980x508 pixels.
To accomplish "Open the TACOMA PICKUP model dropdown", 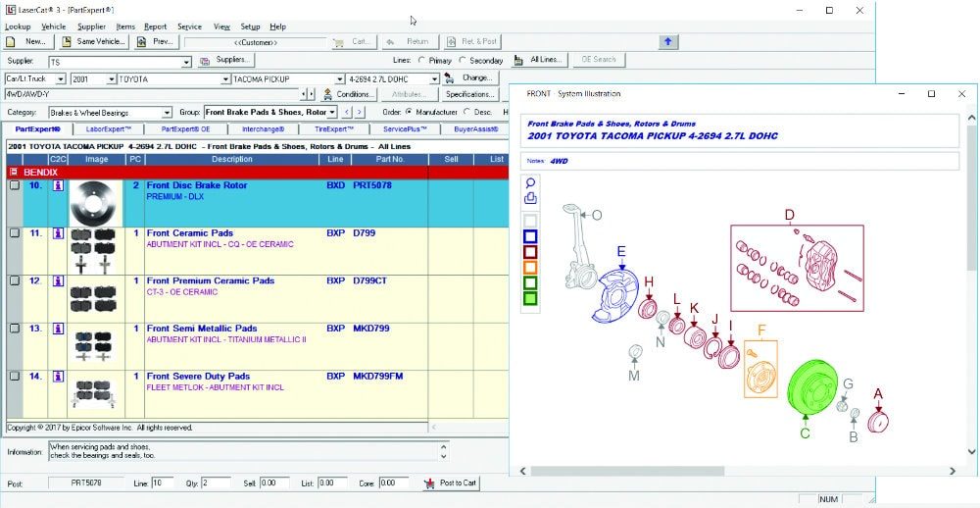I will [339, 79].
